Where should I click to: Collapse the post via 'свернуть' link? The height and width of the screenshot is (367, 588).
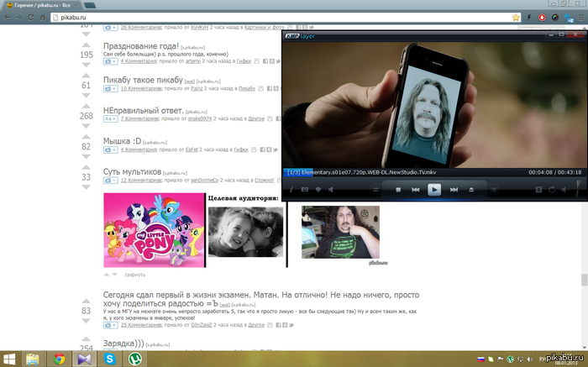134,275
